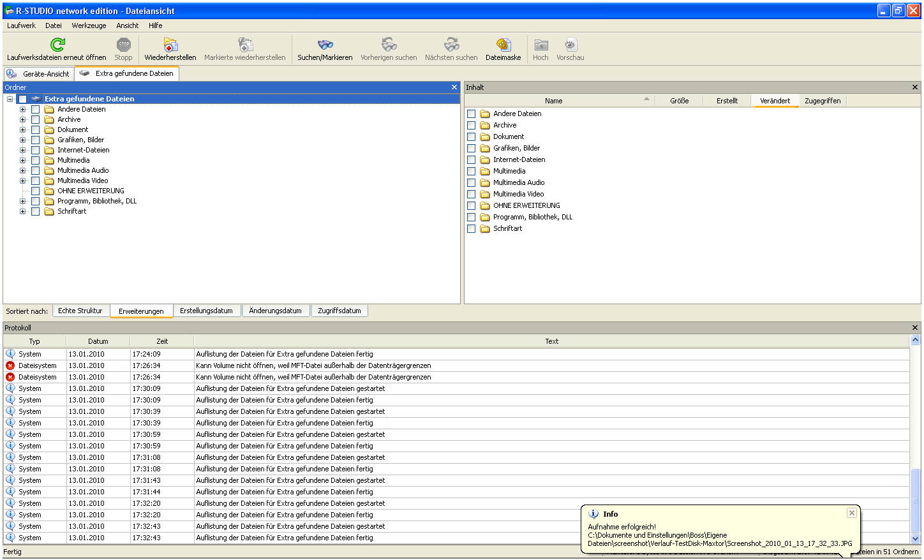924x560 pixels.
Task: Tick Grafiken, Bilder checkbox in Inhalt pane
Action: coord(472,148)
